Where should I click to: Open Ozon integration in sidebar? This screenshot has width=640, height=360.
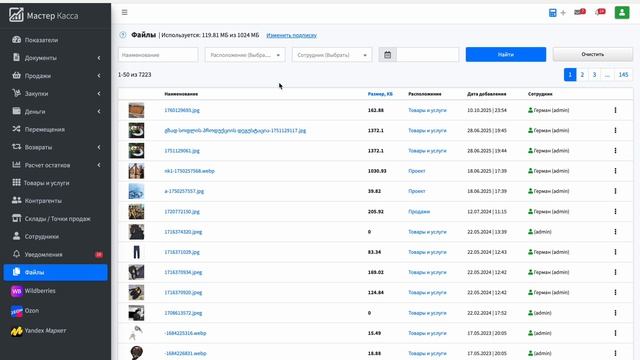pyautogui.click(x=56, y=311)
